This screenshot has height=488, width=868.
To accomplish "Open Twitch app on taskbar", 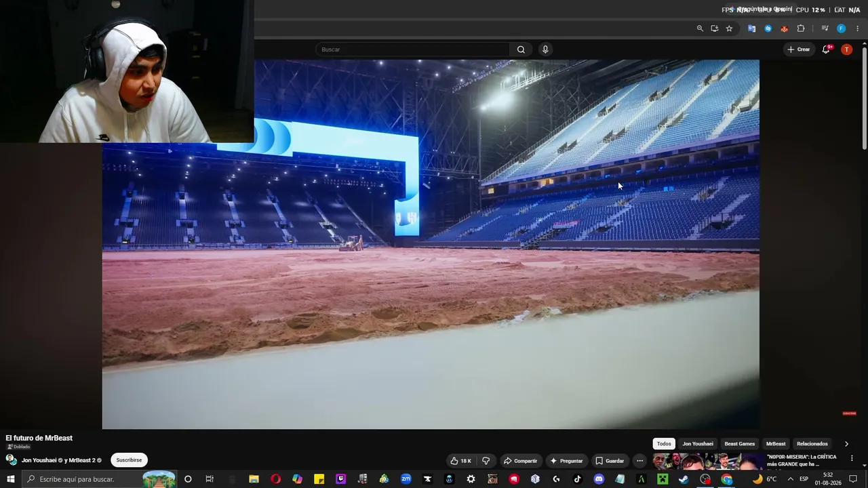I will (340, 479).
